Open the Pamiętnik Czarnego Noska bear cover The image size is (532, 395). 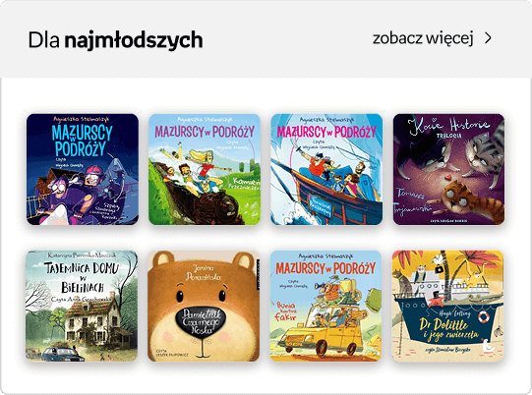[x=204, y=306]
